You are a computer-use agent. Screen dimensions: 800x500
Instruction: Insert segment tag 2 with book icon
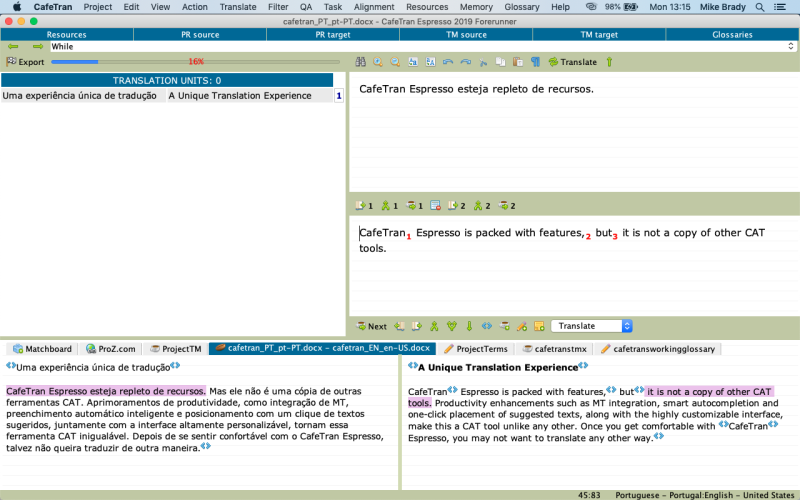456,206
